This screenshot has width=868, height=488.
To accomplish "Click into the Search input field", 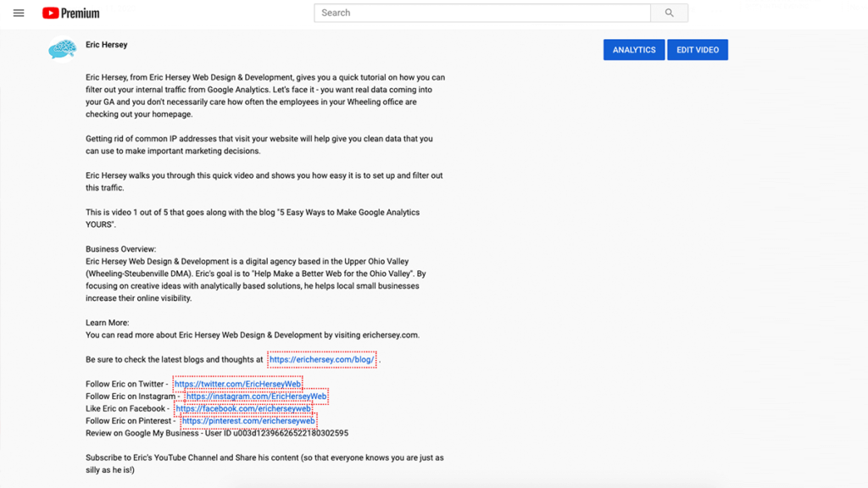I will [481, 13].
